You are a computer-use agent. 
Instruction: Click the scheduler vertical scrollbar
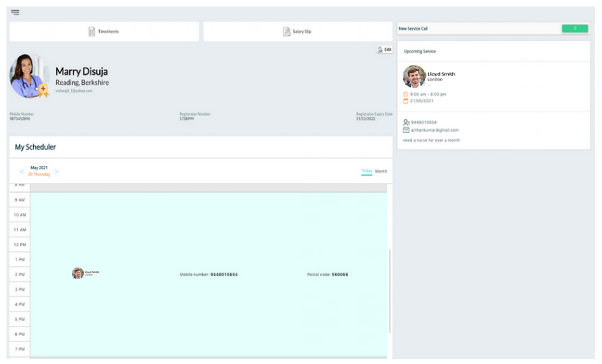pyautogui.click(x=390, y=290)
